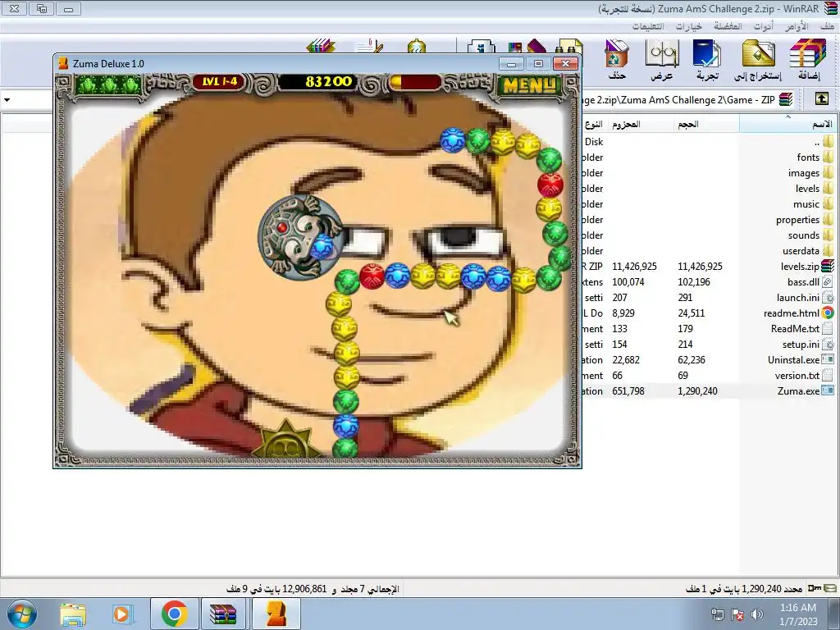This screenshot has width=840, height=630.
Task: Click the Extract To (إستخراج إلى) toolbar icon
Action: tap(758, 59)
